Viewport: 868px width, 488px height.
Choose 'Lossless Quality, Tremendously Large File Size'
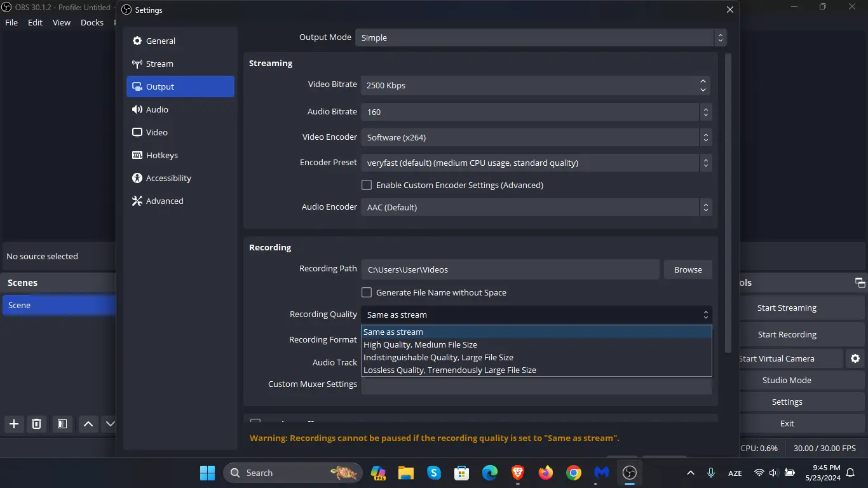click(x=536, y=370)
